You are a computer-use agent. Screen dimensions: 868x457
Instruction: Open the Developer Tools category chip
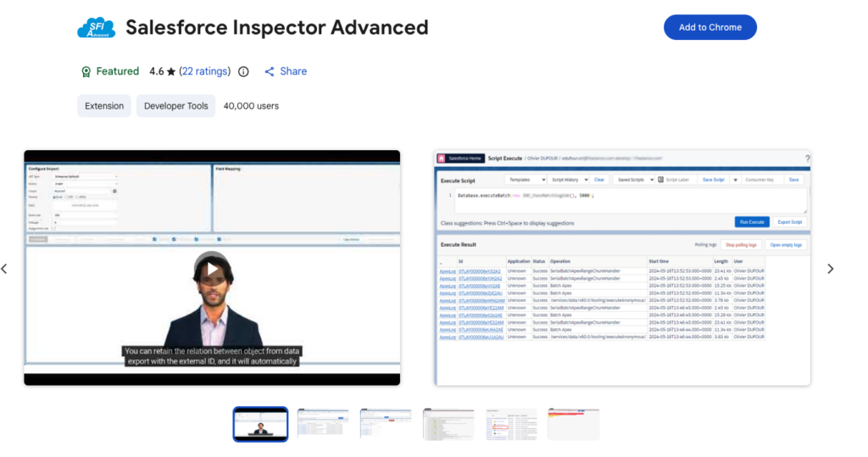click(176, 106)
